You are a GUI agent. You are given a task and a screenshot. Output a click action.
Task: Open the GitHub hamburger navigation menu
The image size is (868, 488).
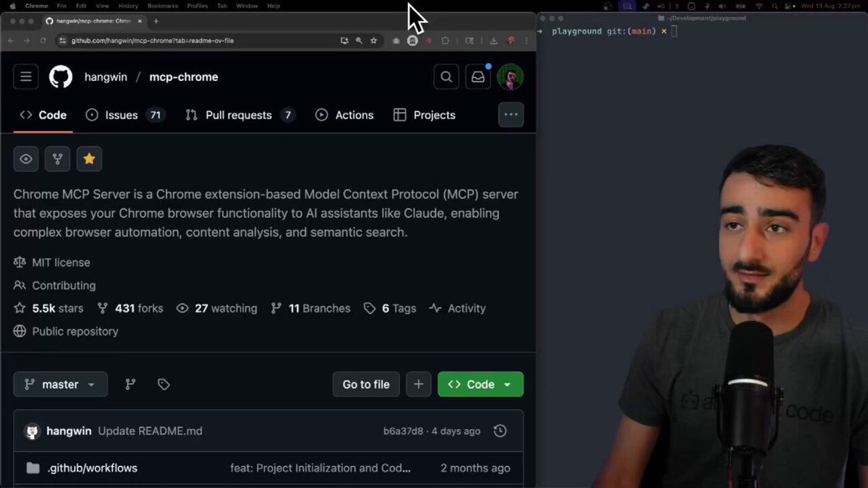point(26,77)
